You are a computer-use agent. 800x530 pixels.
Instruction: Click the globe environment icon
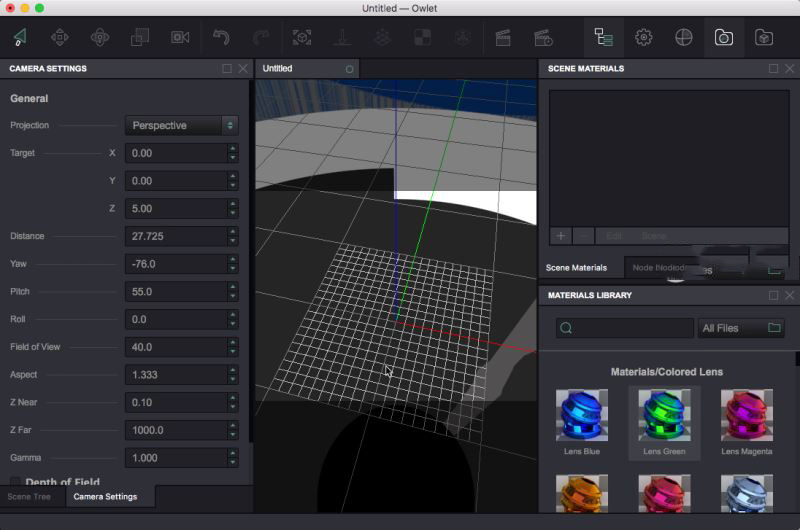(684, 37)
